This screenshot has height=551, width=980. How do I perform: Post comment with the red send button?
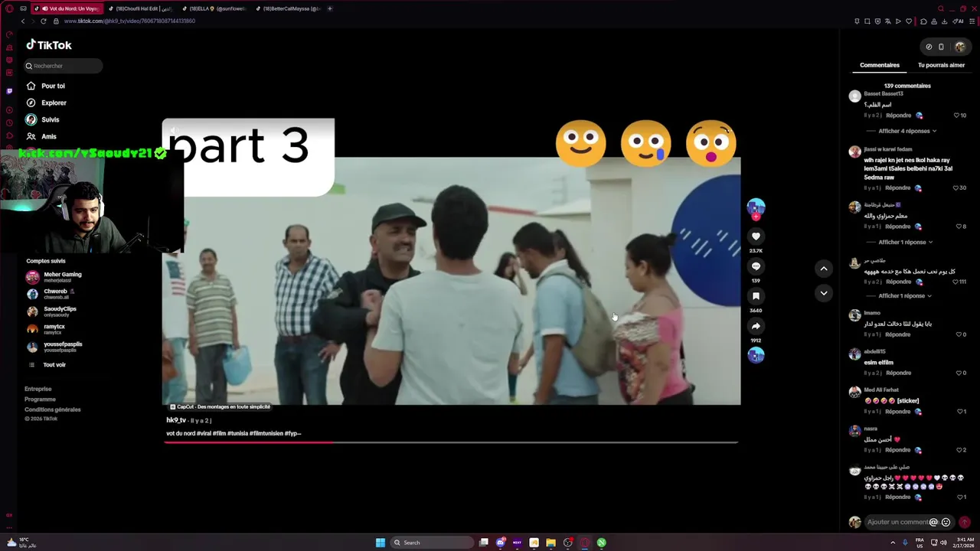(965, 522)
